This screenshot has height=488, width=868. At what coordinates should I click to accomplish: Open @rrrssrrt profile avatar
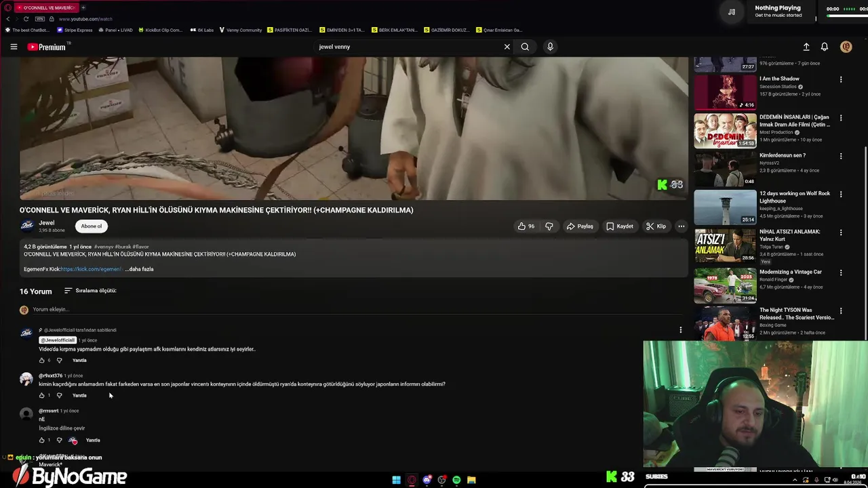(26, 414)
